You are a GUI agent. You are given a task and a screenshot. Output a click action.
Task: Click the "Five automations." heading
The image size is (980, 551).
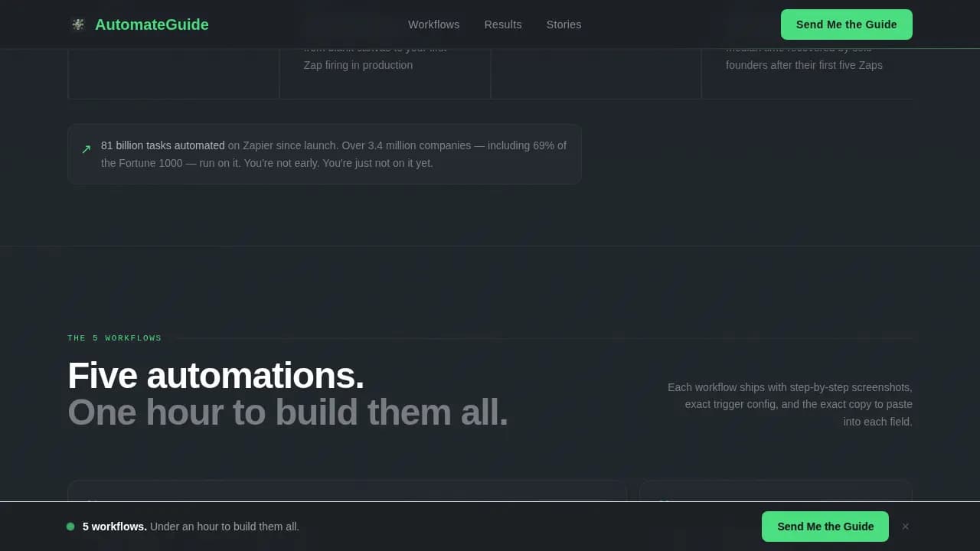point(216,376)
